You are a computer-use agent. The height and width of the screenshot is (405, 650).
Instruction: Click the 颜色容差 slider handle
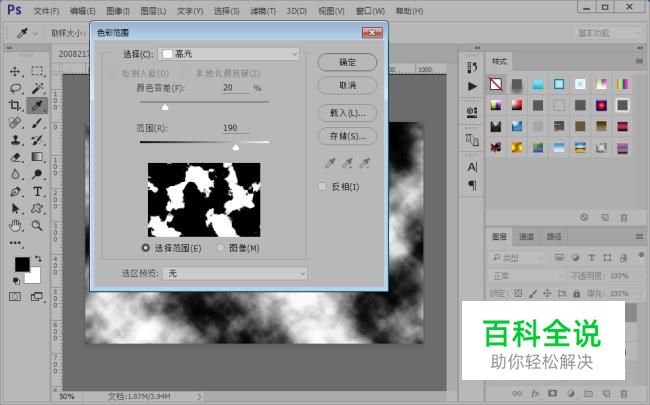tap(165, 107)
